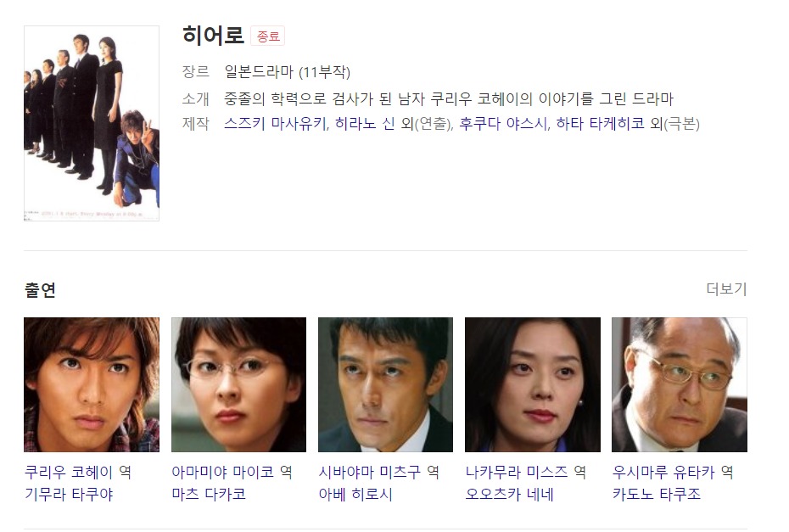
Task: Click the 아마미야 마이코 actress photo with glasses
Action: click(x=238, y=384)
